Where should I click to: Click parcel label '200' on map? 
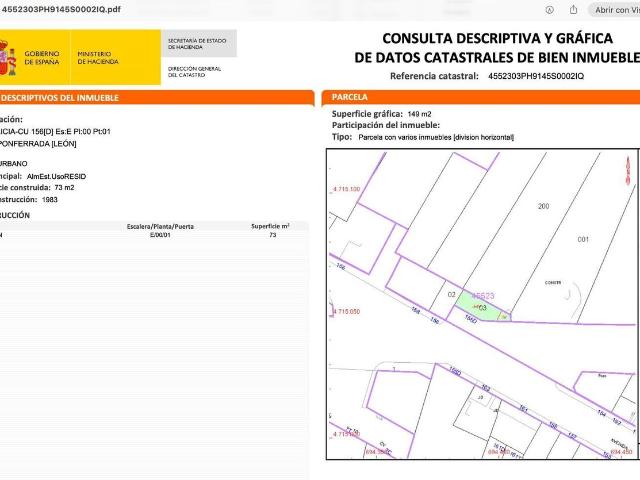[544, 207]
